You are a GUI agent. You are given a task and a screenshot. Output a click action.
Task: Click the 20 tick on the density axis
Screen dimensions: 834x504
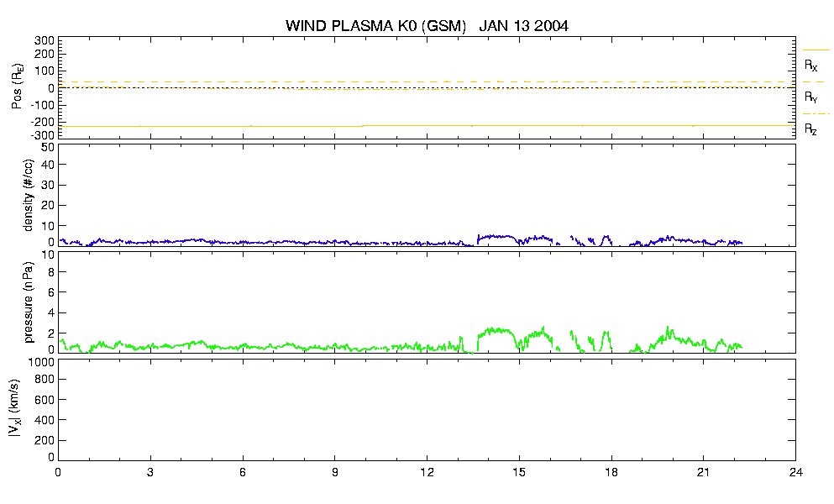(x=48, y=206)
